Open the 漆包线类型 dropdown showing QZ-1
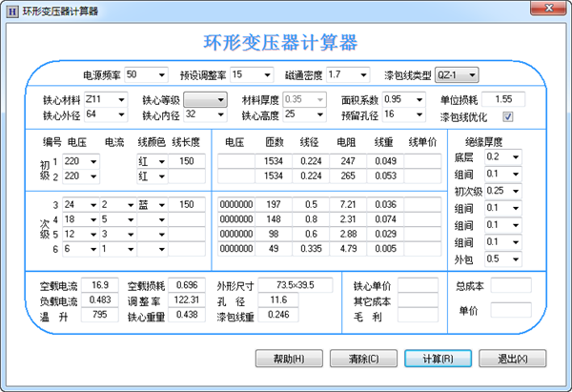Viewport: 572px width, 392px height. coord(472,74)
